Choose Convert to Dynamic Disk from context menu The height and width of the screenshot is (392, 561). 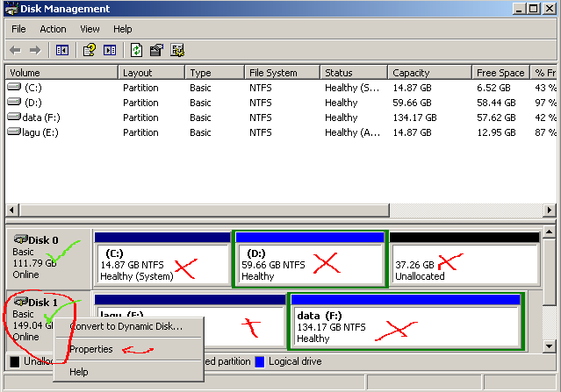128,326
